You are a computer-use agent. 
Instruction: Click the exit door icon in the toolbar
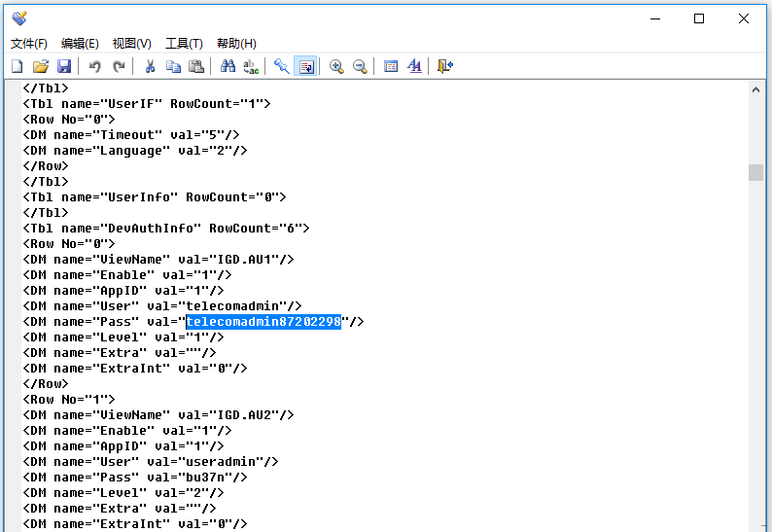point(445,66)
